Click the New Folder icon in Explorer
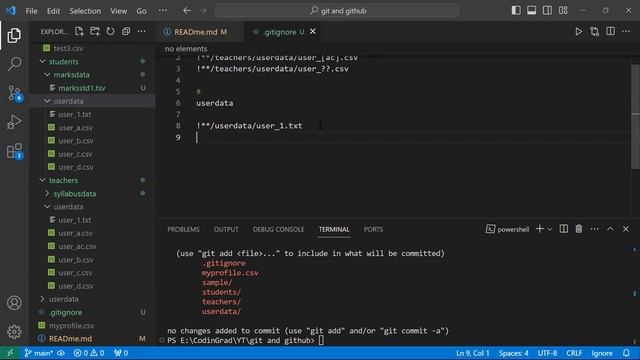Image resolution: width=640 pixels, height=360 pixels. (x=95, y=31)
